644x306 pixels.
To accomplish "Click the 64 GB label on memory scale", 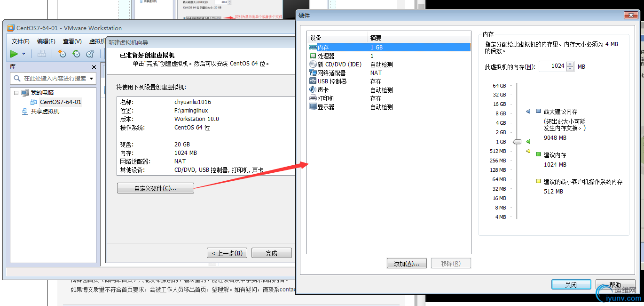I will [499, 86].
